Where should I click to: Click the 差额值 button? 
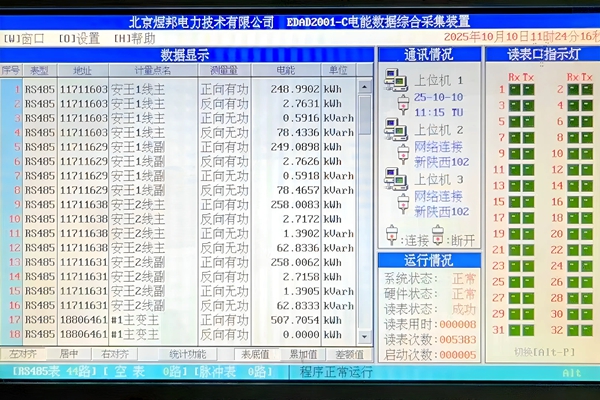tap(349, 354)
